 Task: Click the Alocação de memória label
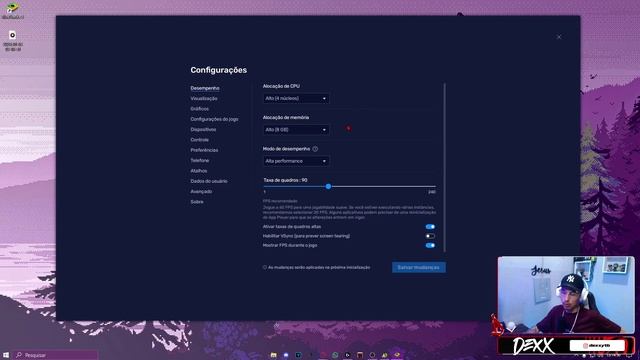click(286, 118)
